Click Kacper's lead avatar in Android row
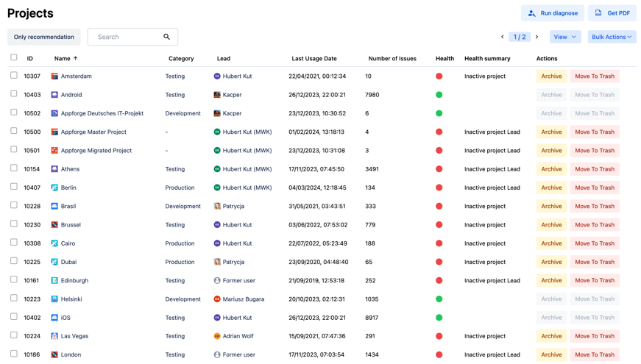The height and width of the screenshot is (364, 641). click(x=217, y=95)
